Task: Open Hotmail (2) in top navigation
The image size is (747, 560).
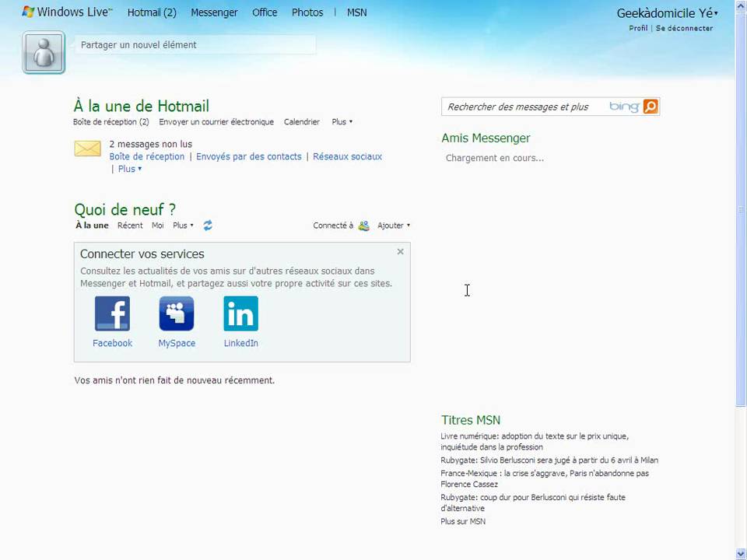Action: (152, 13)
